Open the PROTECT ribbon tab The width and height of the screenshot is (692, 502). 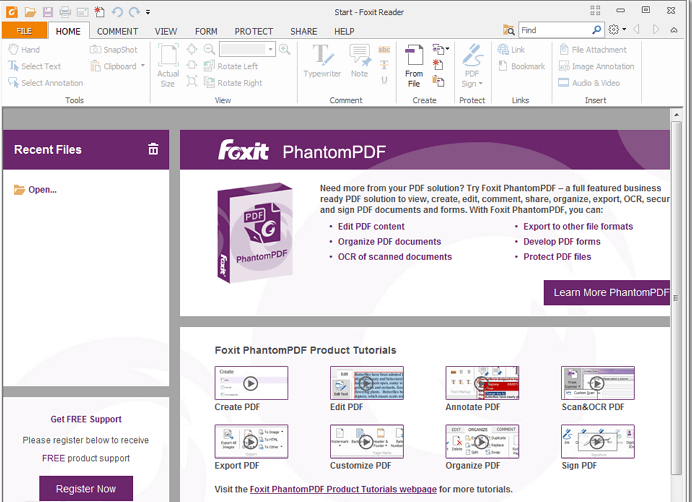coord(254,31)
